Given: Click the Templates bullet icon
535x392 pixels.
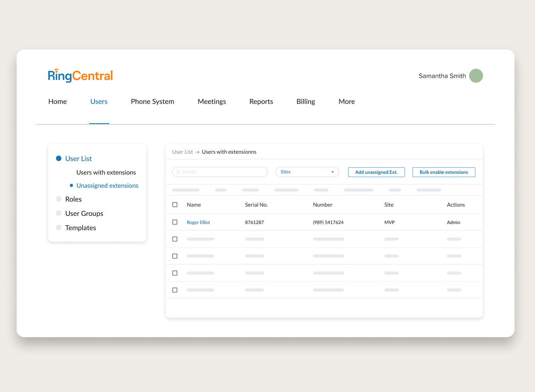Looking at the screenshot, I should (59, 227).
